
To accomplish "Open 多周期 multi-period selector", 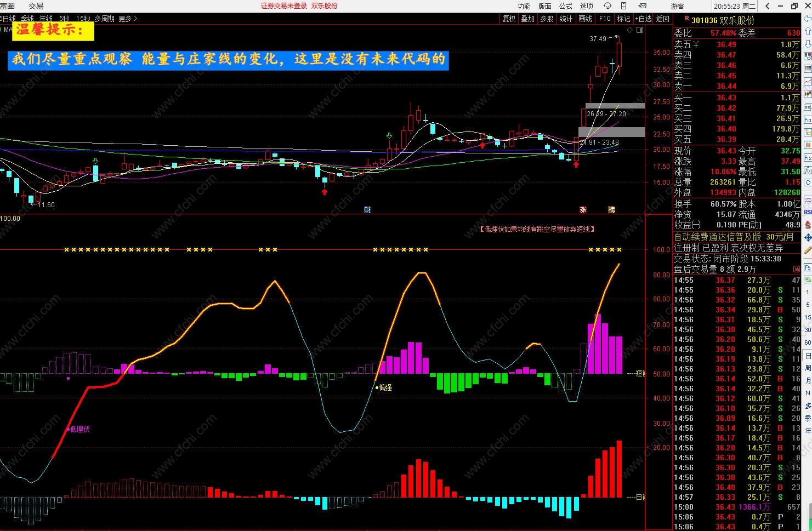I will 104,19.
